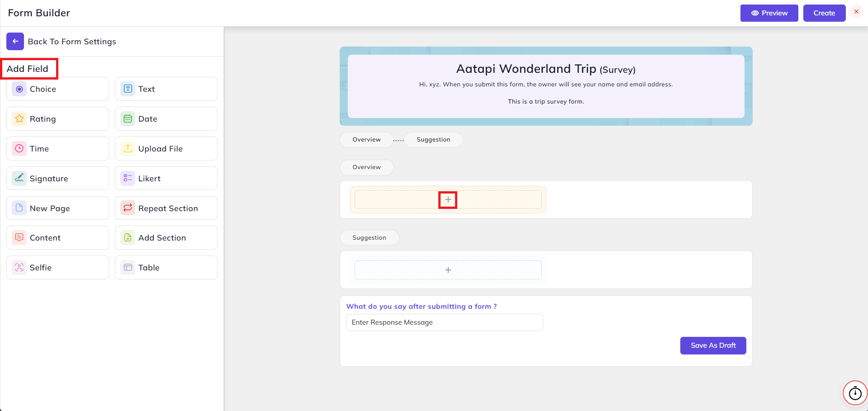Click plus icon in Overview section

click(448, 200)
